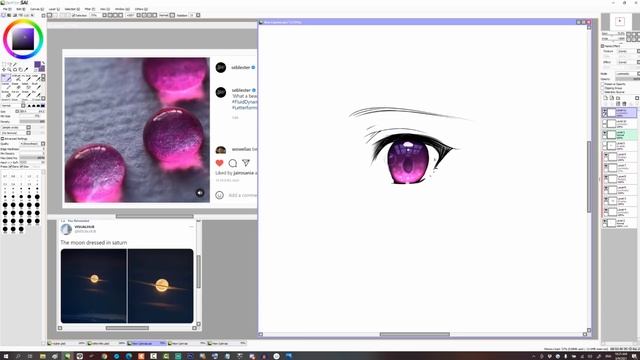
Task: Toggle the Paints Effect checkbox
Action: coord(602,46)
